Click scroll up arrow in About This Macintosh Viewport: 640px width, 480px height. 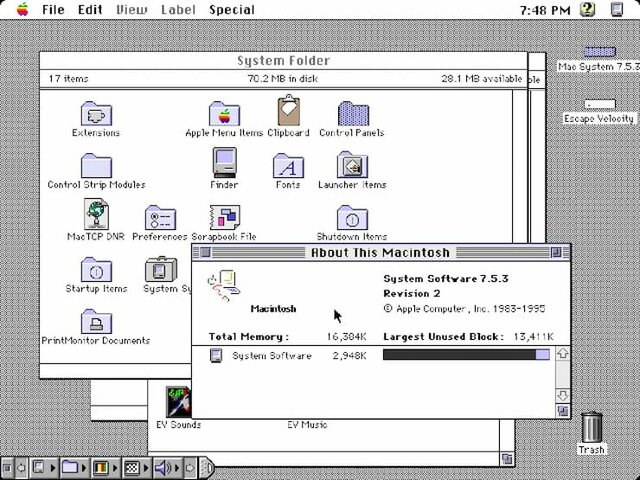563,353
